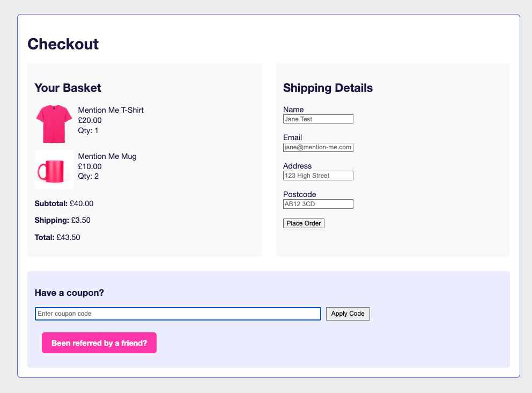Click the coupon code entry box
532x393 pixels.
pyautogui.click(x=178, y=314)
